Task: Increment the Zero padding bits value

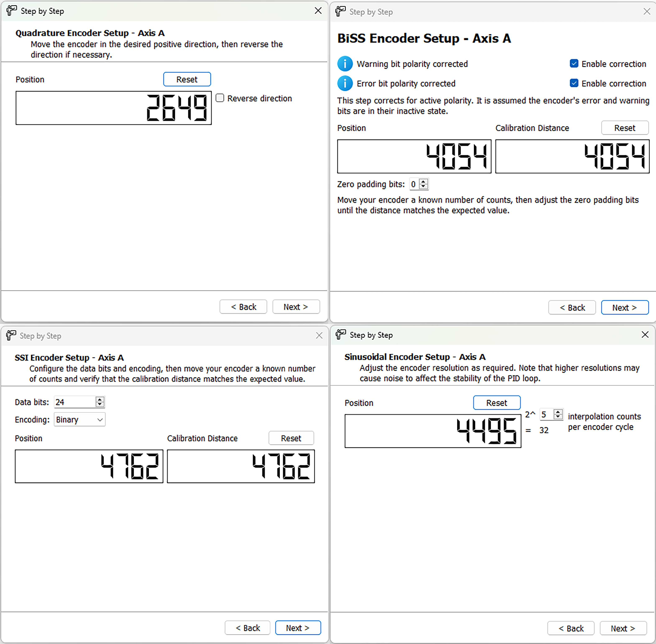Action: (x=423, y=182)
